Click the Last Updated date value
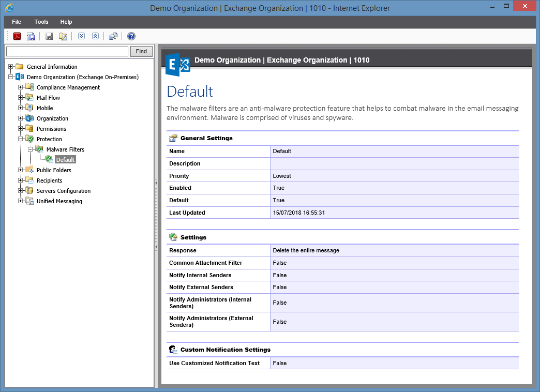 (298, 213)
